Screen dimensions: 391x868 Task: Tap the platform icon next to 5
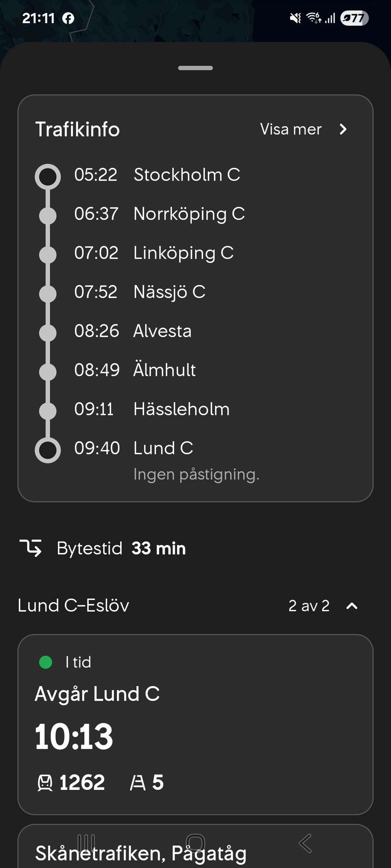coord(138,783)
